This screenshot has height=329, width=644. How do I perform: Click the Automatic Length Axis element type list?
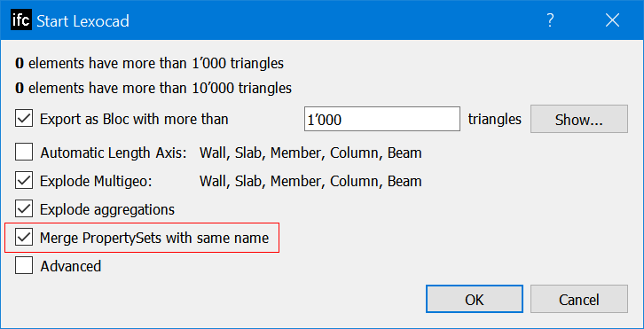point(310,153)
